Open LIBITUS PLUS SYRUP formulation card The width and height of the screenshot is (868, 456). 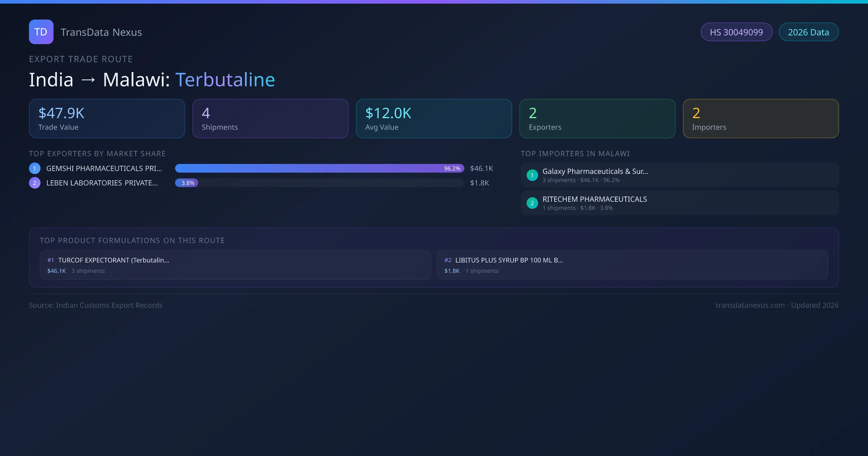pyautogui.click(x=632, y=265)
